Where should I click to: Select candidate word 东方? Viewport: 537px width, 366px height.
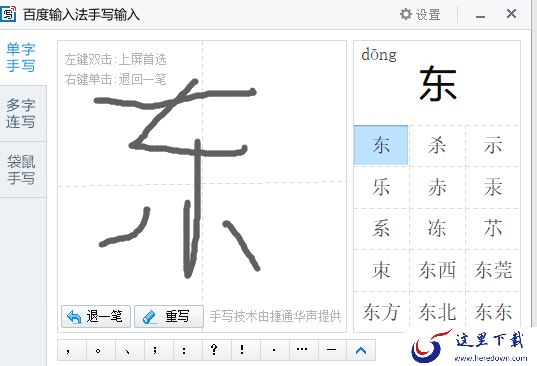coord(381,312)
